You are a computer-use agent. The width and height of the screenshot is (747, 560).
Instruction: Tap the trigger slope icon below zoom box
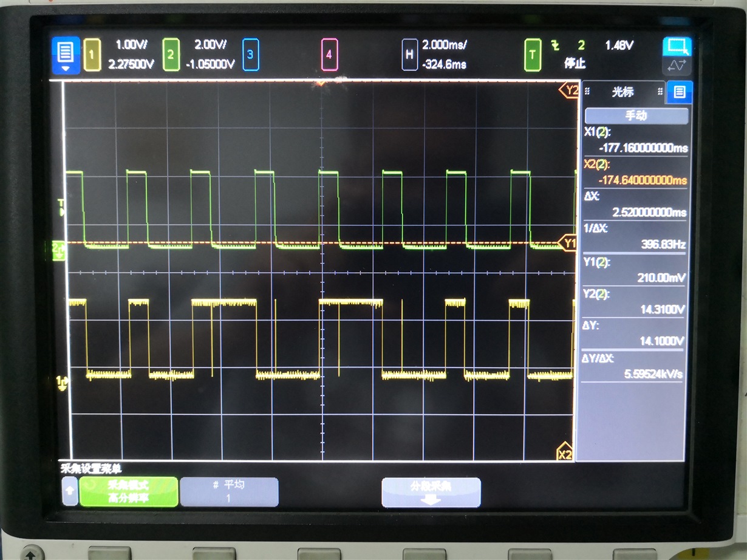(677, 65)
